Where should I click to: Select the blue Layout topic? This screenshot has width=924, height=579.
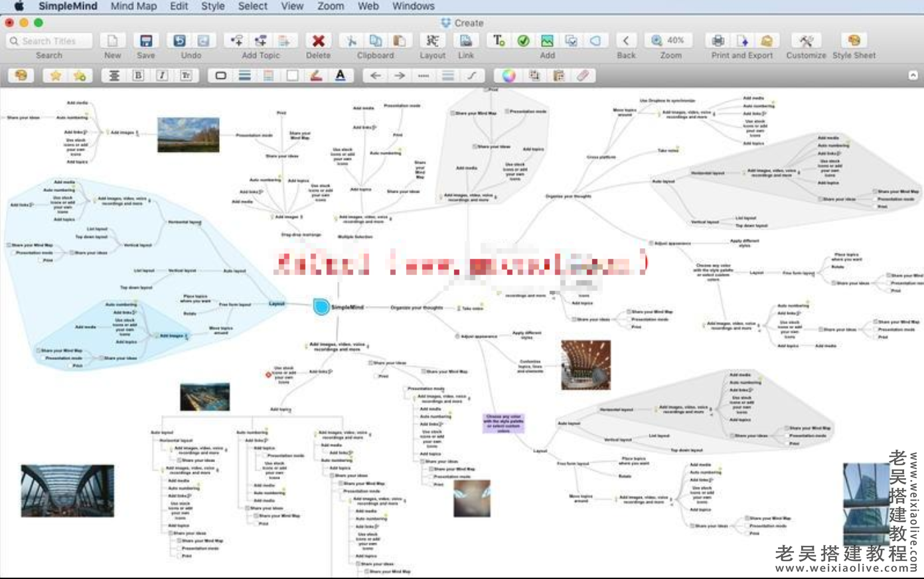click(x=277, y=303)
